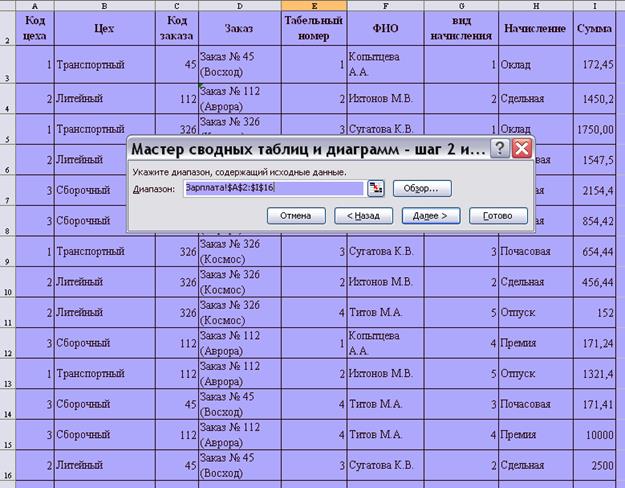This screenshot has height=488, width=625.
Task: Select cell with sum 172,45
Action: (x=594, y=65)
